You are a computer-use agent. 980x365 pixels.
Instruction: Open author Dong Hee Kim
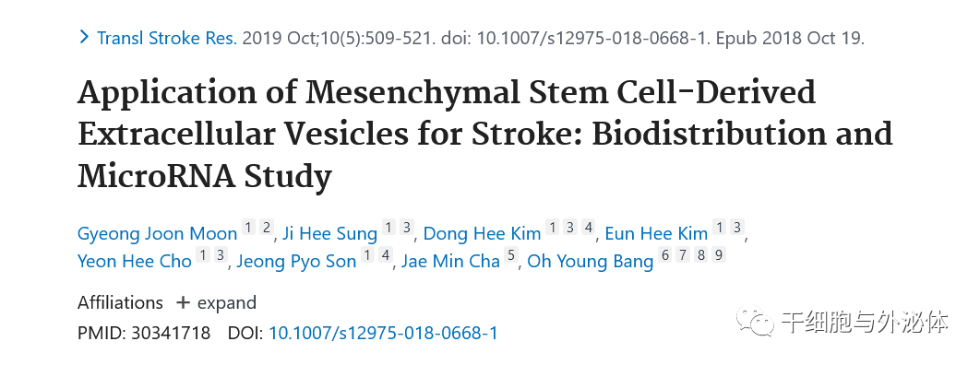482,234
